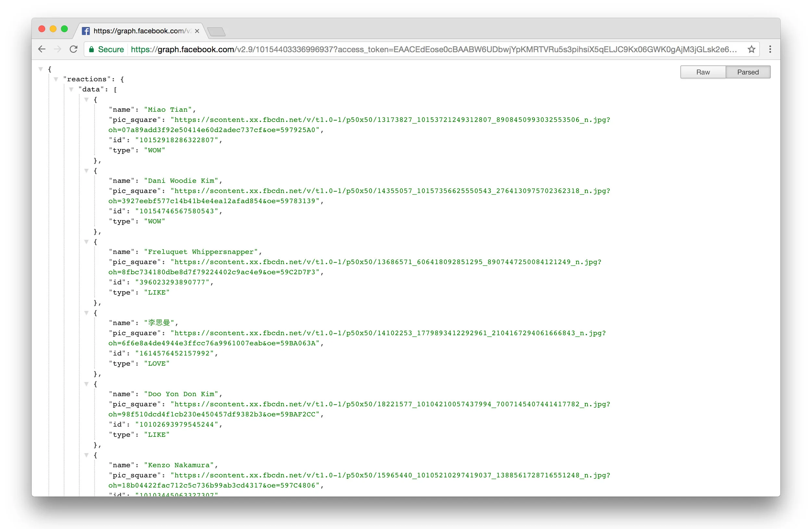
Task: Click the name value "李思曼"
Action: 159,323
